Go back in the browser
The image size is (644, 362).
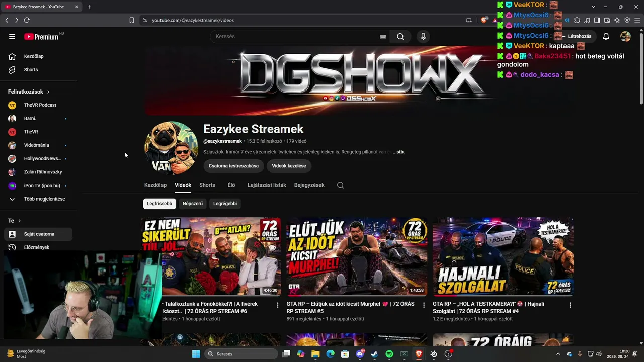(x=7, y=20)
